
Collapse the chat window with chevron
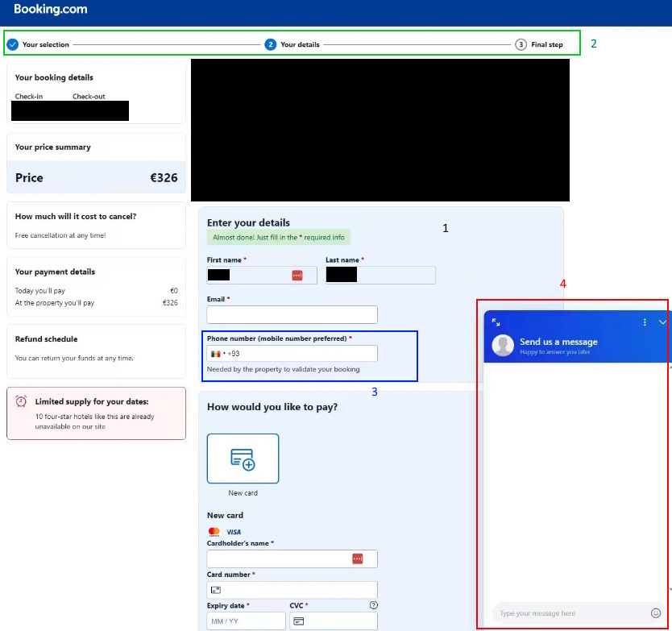coord(662,322)
